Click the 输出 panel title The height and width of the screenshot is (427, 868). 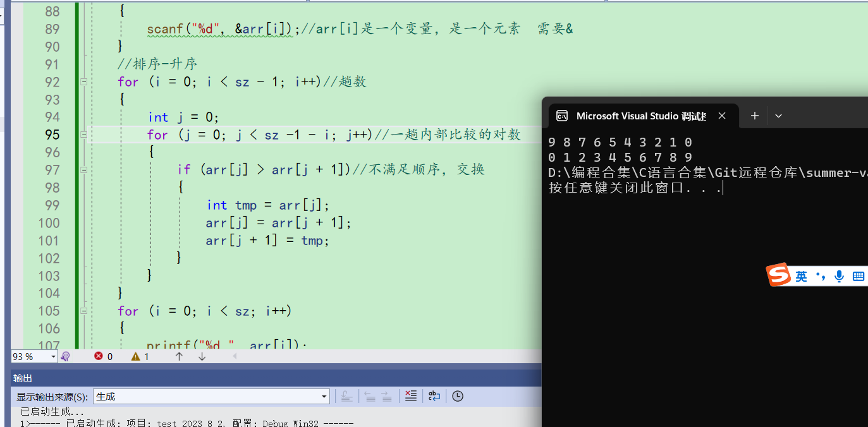point(23,378)
